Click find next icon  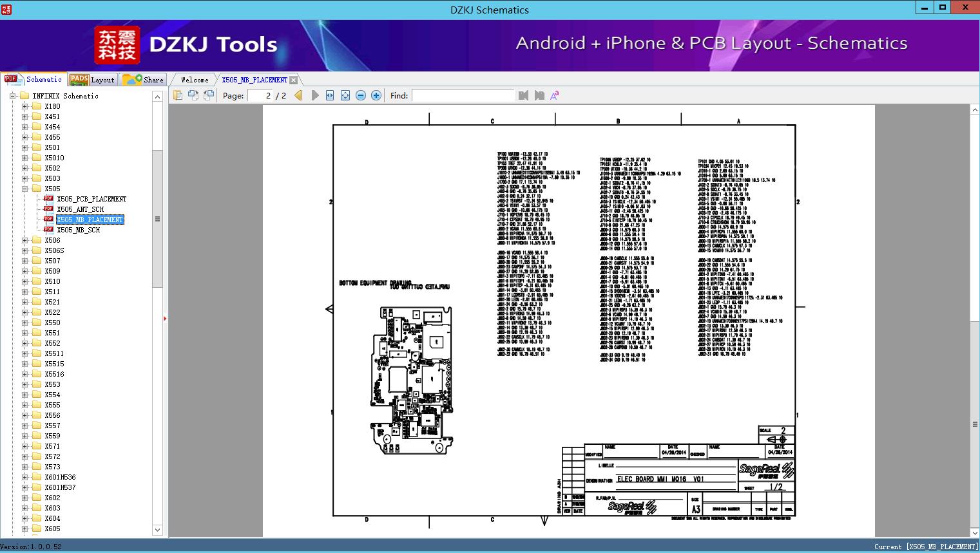[539, 95]
